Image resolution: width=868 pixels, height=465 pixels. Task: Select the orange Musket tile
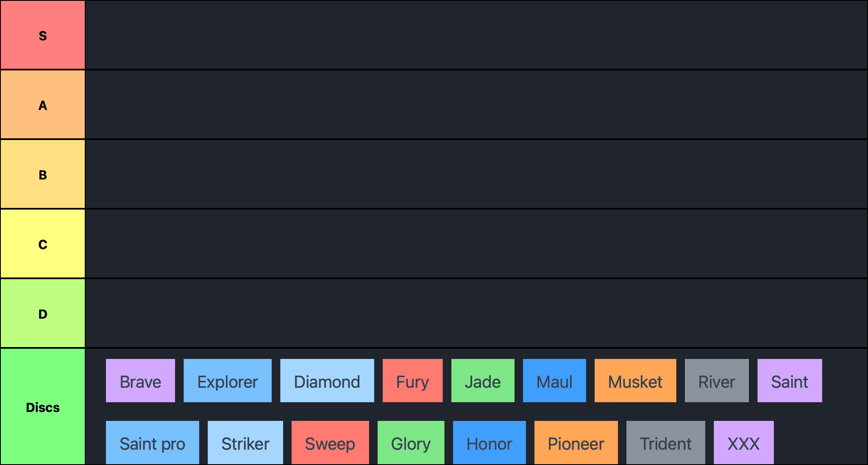(x=635, y=381)
